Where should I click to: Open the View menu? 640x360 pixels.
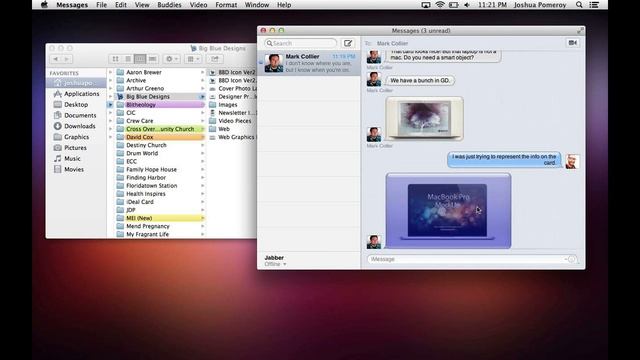click(142, 5)
